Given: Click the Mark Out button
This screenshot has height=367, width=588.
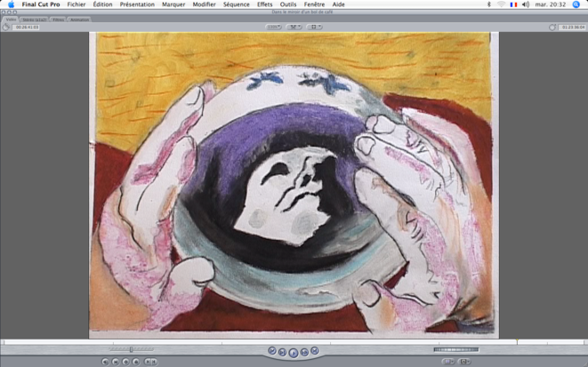Looking at the screenshot, I should click(x=154, y=362).
